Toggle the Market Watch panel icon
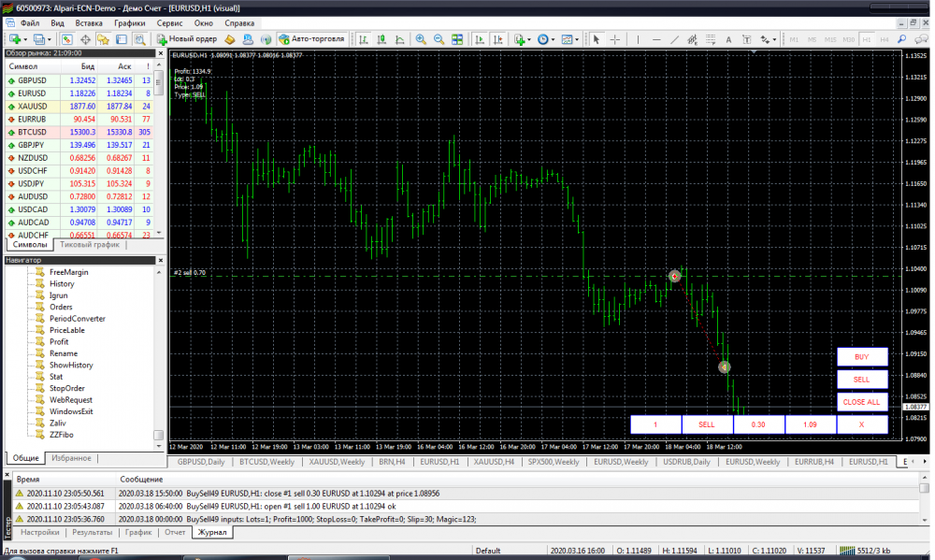This screenshot has width=935, height=560. (x=66, y=39)
